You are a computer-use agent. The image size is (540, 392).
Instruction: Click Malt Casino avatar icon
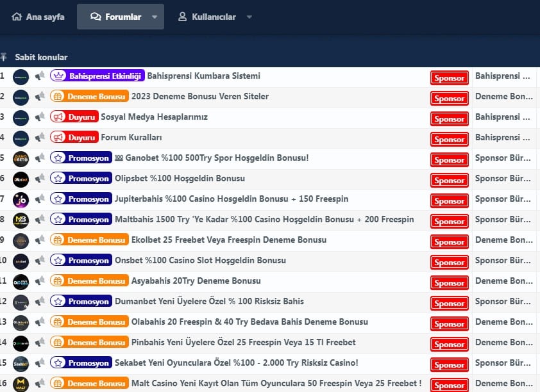coord(21,384)
